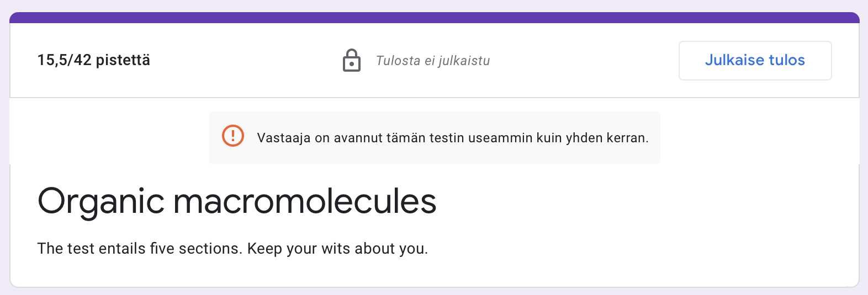Screen dimensions: 868x295
Task: Click the purple header bar atop form
Action: pos(434,18)
